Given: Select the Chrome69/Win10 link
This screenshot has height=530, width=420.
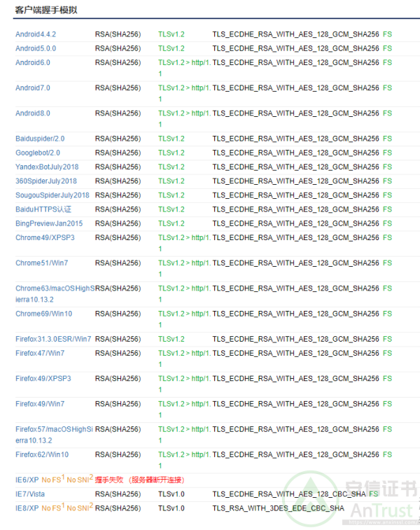Looking at the screenshot, I should click(x=43, y=314).
